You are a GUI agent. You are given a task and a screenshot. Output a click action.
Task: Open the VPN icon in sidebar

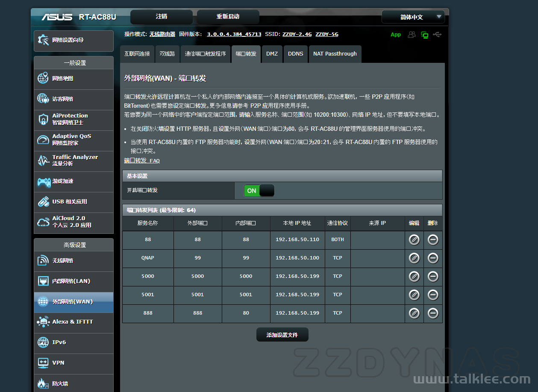point(43,363)
